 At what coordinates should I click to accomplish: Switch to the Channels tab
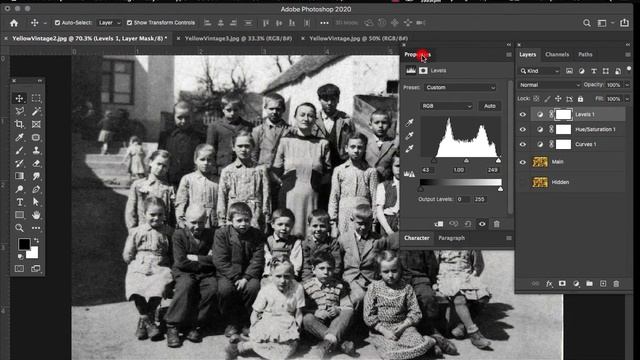click(557, 54)
